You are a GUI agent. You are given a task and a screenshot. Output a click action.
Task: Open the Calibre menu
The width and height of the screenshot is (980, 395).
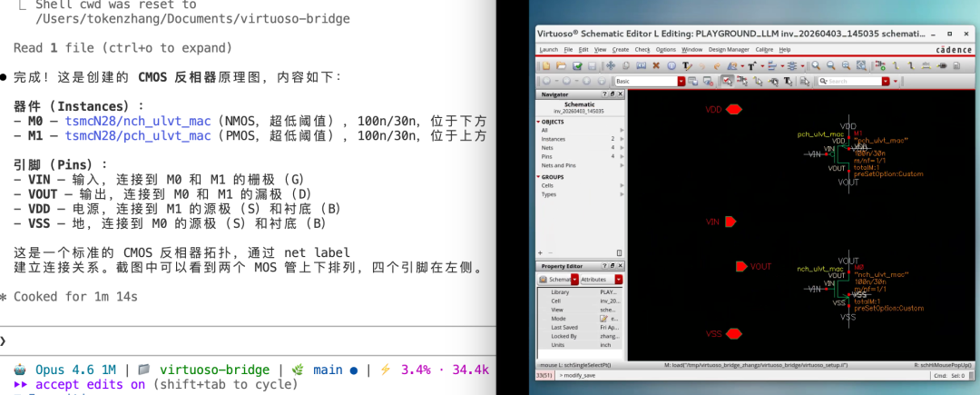click(765, 49)
